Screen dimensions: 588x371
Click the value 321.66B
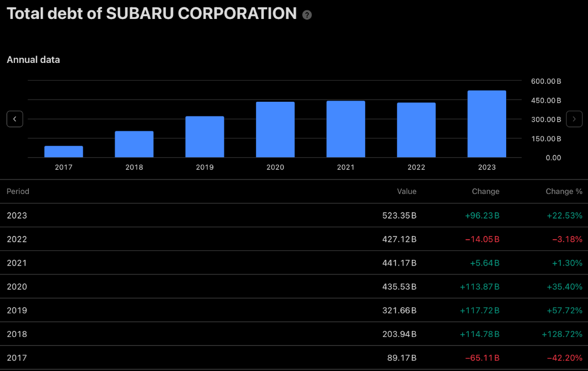[399, 310]
